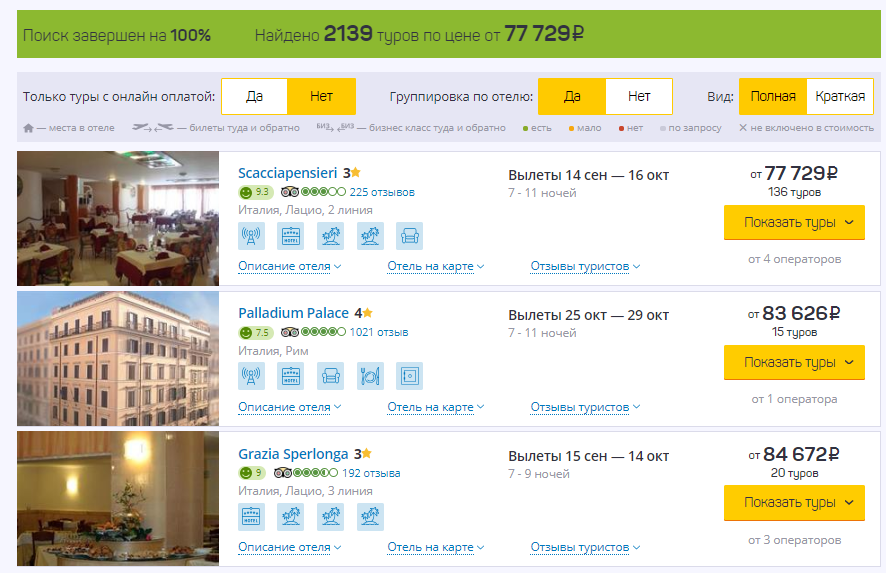Click the 'от 1 оператора' text
Screen dimensions: 886x573
pyautogui.click(x=794, y=400)
